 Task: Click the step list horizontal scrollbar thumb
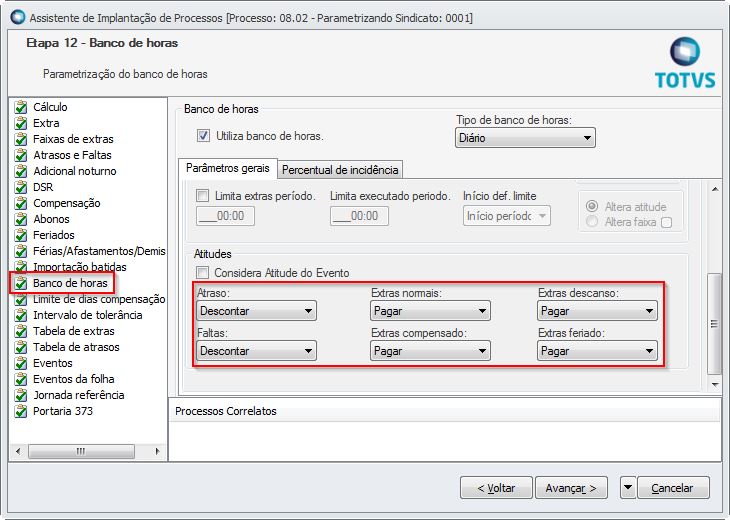point(81,451)
